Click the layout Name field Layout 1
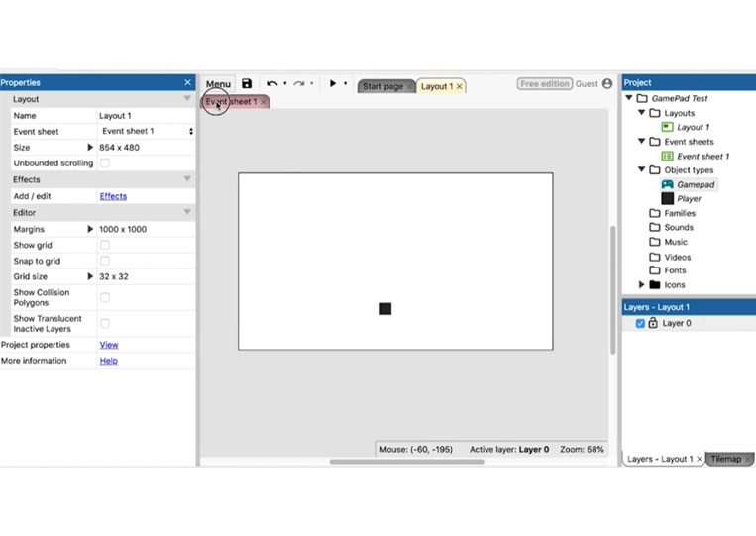Screen dimensions: 756x536 [146, 116]
